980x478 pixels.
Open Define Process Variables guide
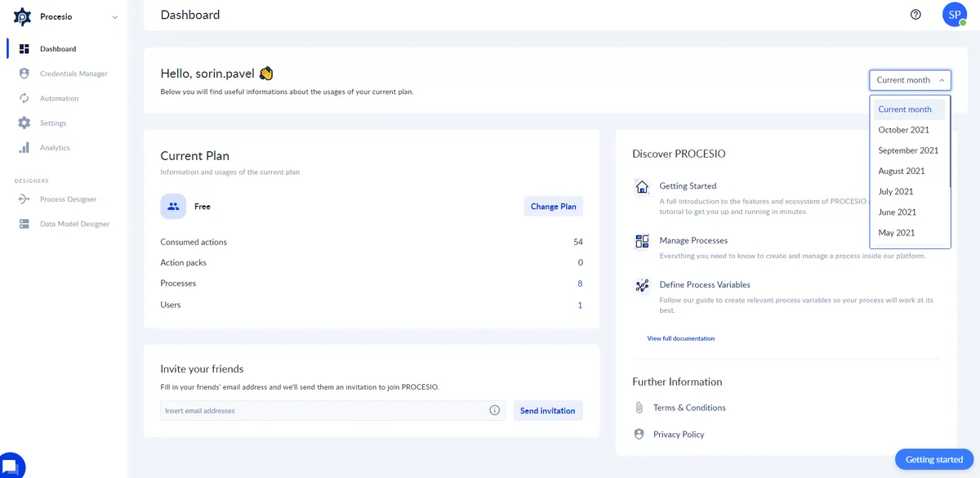[x=705, y=284]
